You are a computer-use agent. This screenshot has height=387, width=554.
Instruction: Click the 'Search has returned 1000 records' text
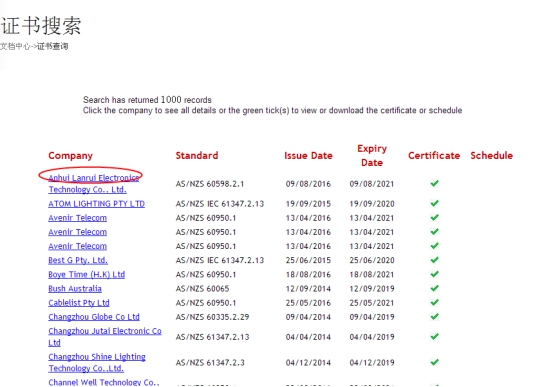(147, 100)
